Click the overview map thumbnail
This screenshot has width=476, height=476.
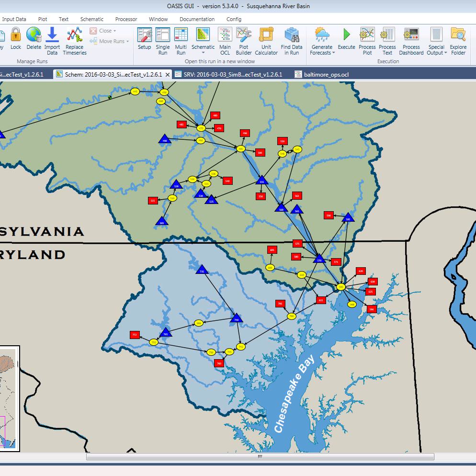(x=9, y=397)
